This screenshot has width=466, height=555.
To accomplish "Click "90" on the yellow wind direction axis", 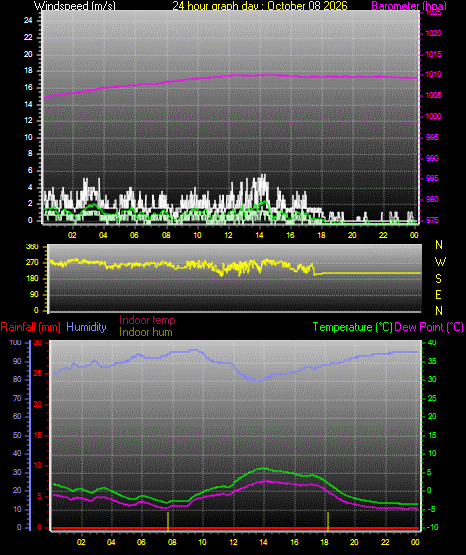I will pos(34,294).
